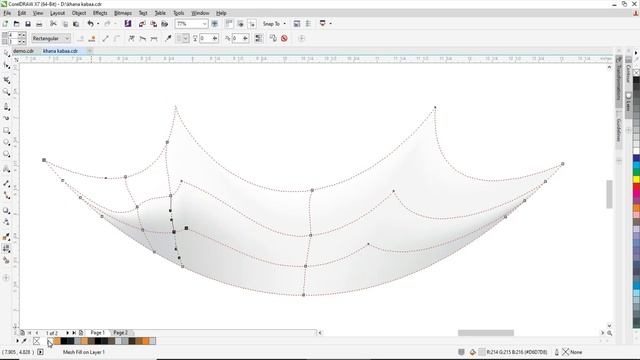Toggle the symmetrical node button
Image resolution: width=640 pixels, height=360 pixels.
click(x=154, y=38)
